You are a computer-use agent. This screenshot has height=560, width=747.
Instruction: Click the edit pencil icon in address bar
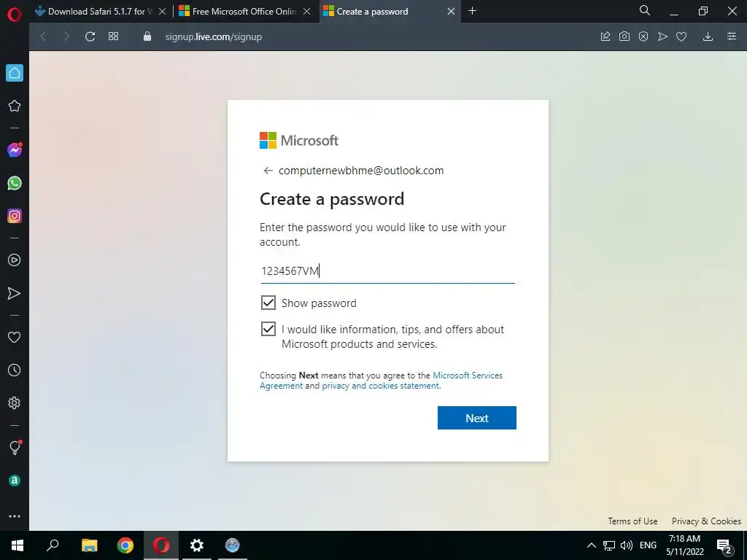click(x=605, y=36)
